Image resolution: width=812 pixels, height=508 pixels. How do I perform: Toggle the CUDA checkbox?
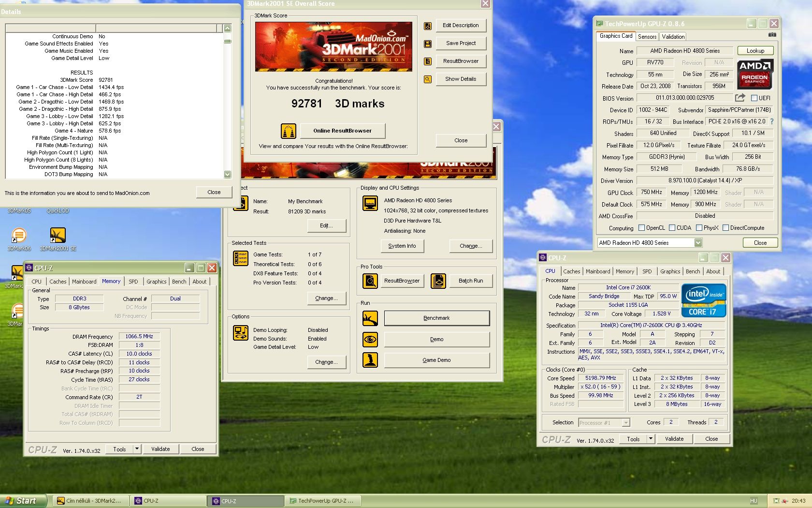point(672,228)
